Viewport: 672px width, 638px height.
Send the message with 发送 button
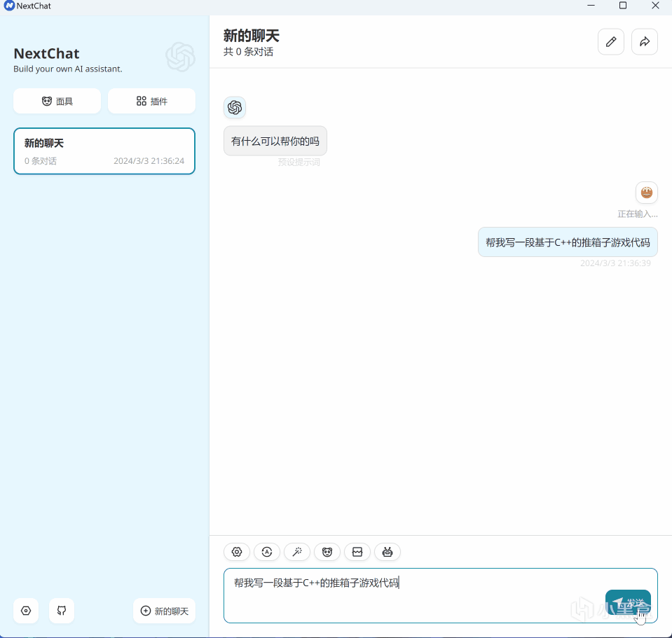628,602
